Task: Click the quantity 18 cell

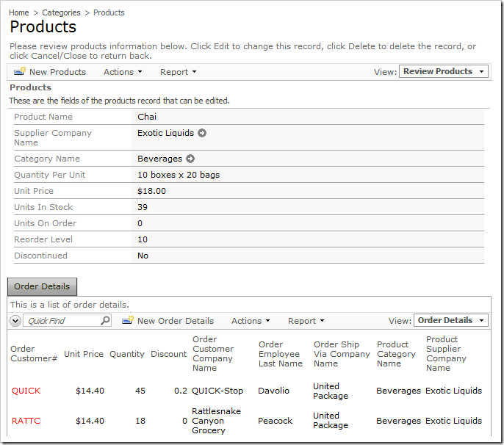Action: [140, 421]
